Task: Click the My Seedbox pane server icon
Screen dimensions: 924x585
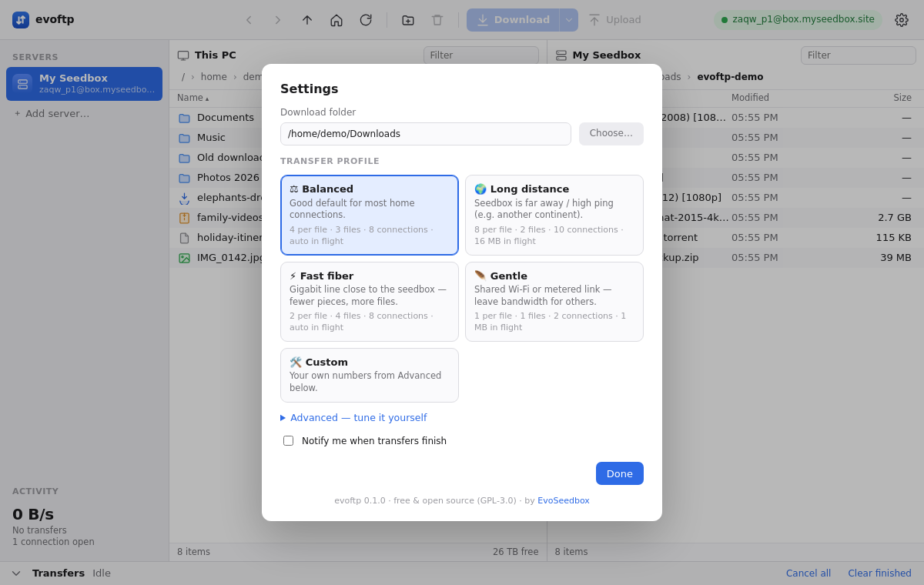Action: pyautogui.click(x=561, y=55)
